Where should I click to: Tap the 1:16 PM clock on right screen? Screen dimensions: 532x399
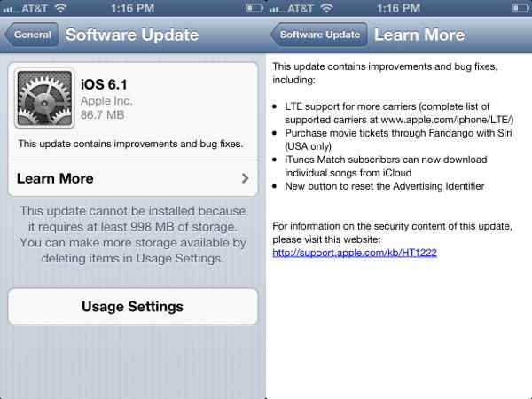[x=399, y=7]
